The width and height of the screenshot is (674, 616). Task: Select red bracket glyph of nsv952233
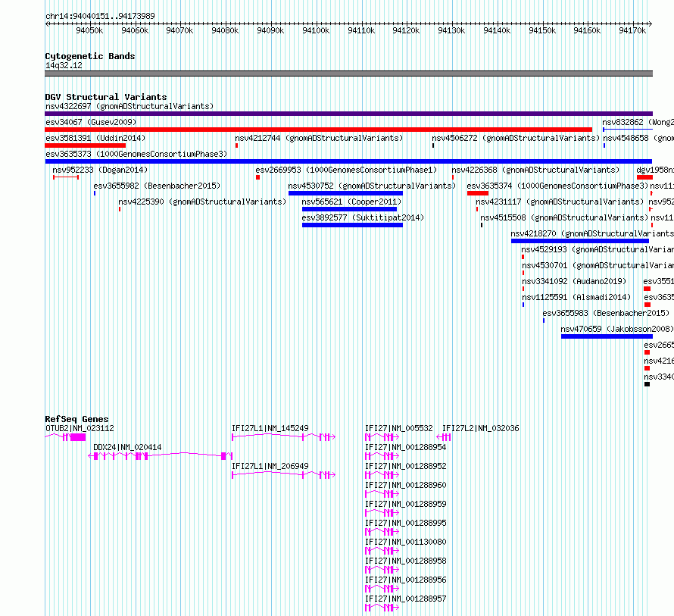pyautogui.click(x=66, y=177)
